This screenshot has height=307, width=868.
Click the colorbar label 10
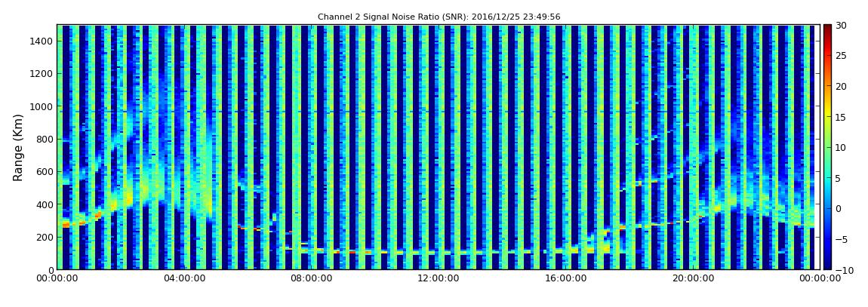[x=841, y=147]
